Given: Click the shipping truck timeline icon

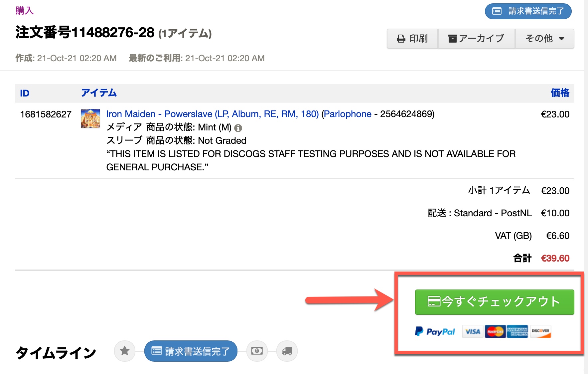Looking at the screenshot, I should pyautogui.click(x=287, y=351).
